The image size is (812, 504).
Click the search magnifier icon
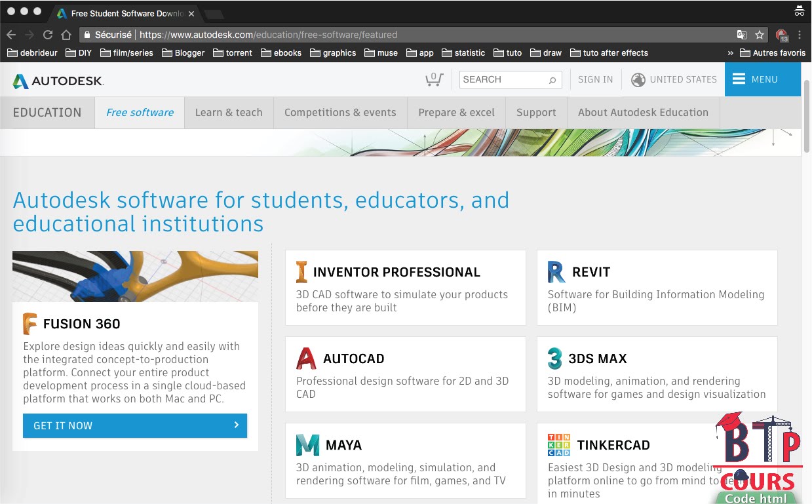[552, 80]
